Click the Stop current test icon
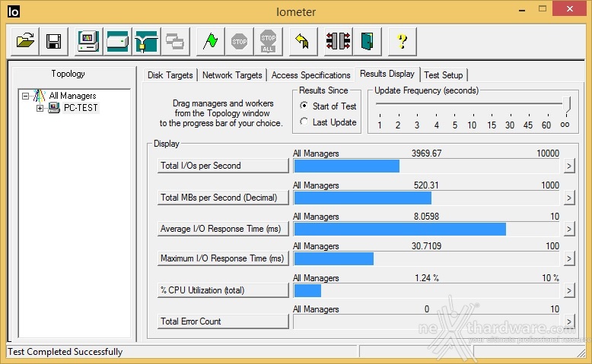The height and width of the screenshot is (364, 592). (x=239, y=41)
